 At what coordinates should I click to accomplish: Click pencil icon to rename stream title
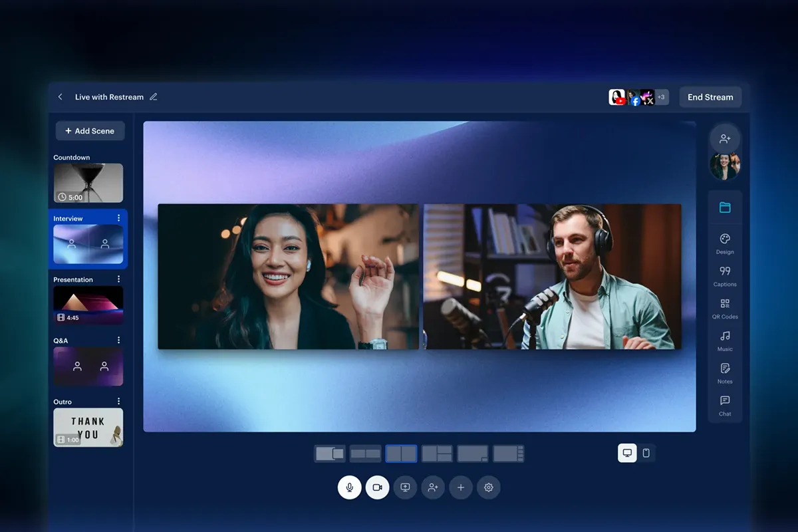tap(154, 97)
